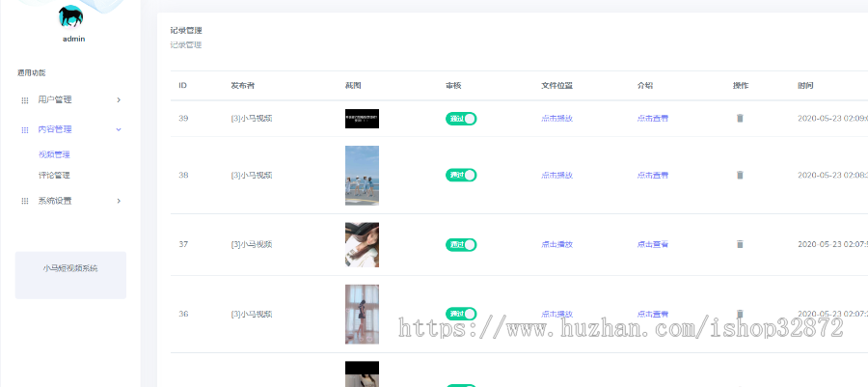Select the 评论管理 submenu item
868x387 pixels.
54,176
